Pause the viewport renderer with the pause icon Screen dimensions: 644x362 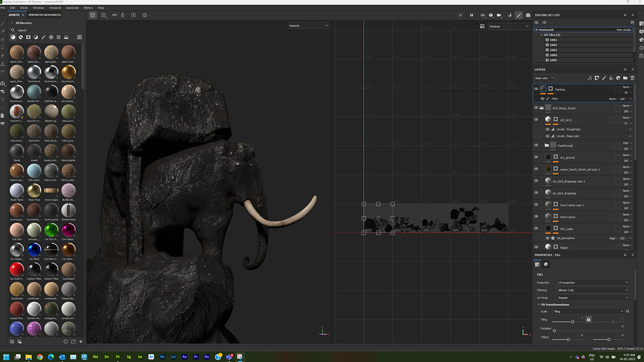coord(471,15)
